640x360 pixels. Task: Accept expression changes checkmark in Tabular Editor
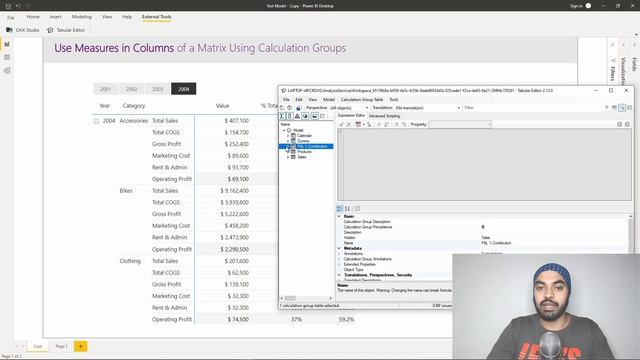341,124
